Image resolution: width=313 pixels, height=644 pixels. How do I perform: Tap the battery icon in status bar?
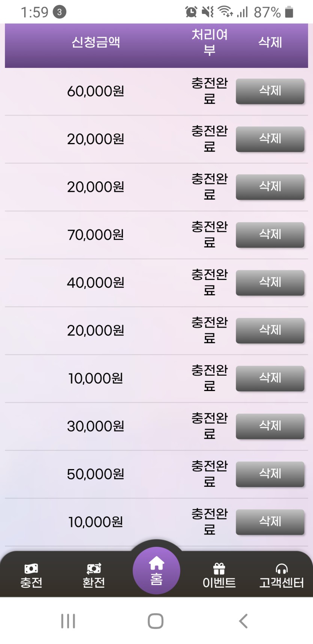point(289,12)
